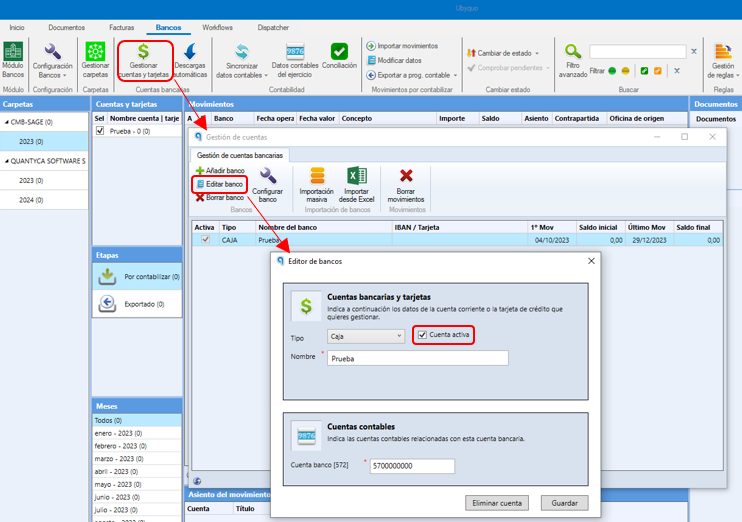Viewport: 742px width, 522px height.
Task: Click globe icon at bottom of Gestión de cuentas
Action: (x=197, y=481)
